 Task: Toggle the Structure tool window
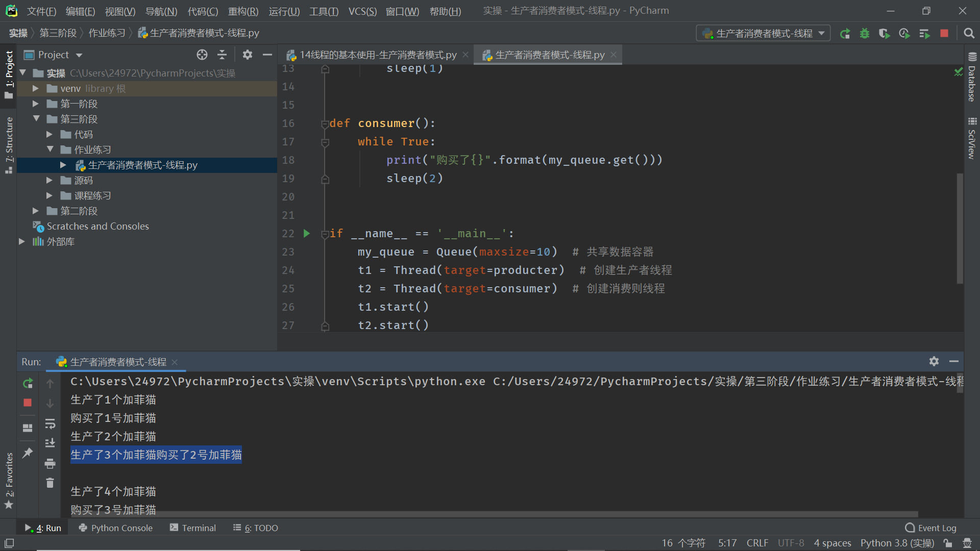[9, 145]
